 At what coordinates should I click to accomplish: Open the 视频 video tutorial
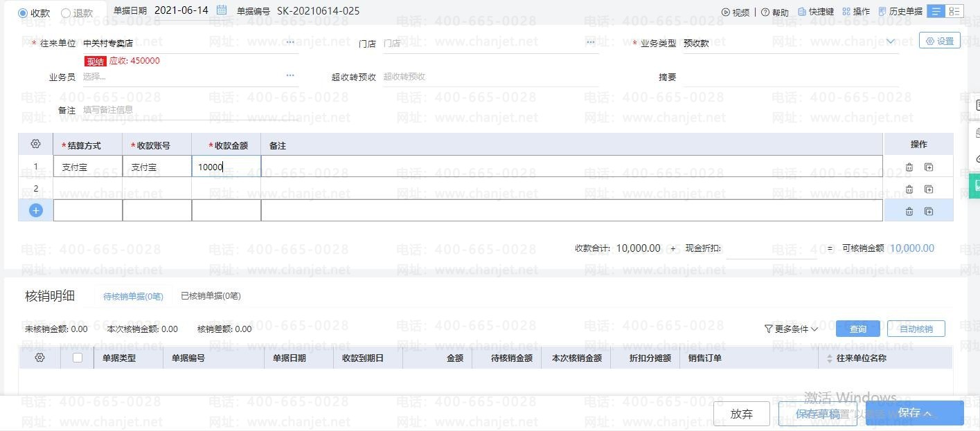click(736, 12)
